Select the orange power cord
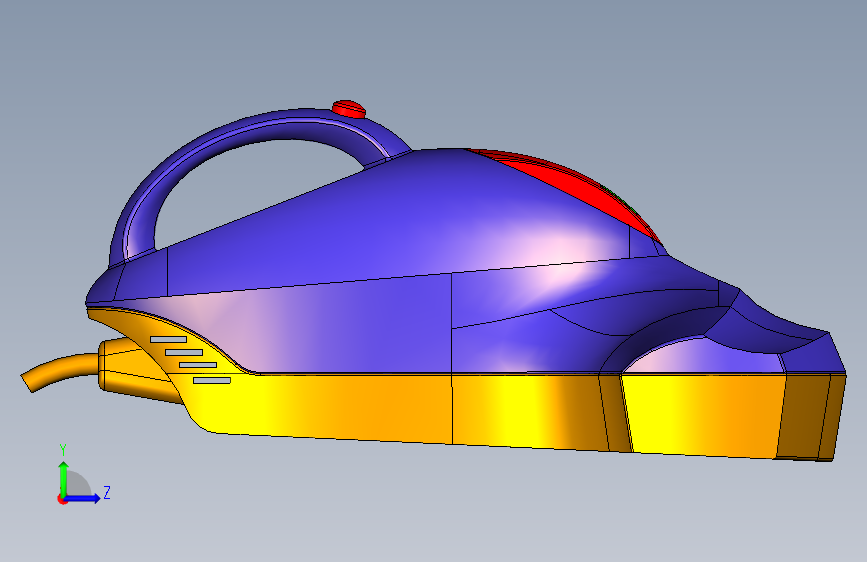Screen dimensions: 867x562 [60, 372]
